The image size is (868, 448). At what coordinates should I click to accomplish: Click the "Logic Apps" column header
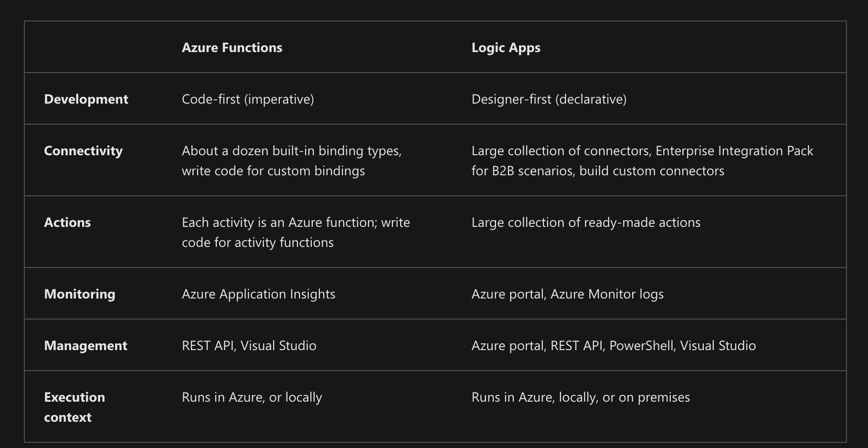coord(506,48)
